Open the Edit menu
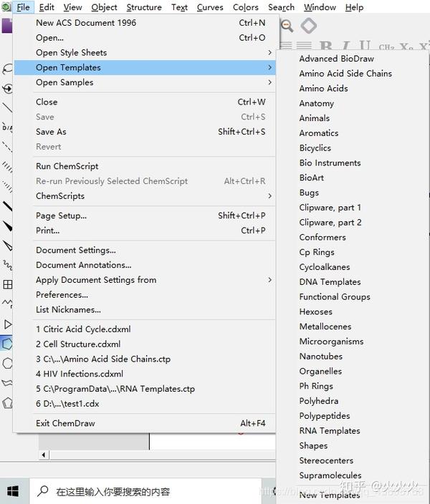Viewport: 430px width, 504px height. [47, 7]
